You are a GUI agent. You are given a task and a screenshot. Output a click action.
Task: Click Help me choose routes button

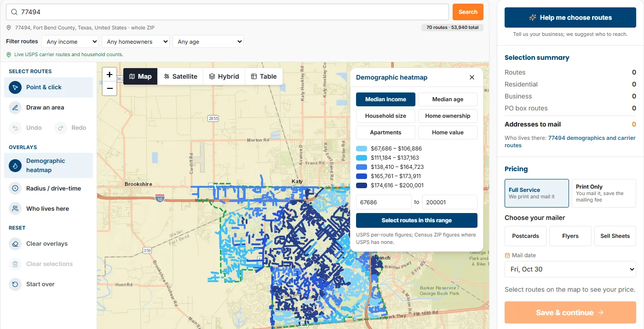click(x=570, y=17)
